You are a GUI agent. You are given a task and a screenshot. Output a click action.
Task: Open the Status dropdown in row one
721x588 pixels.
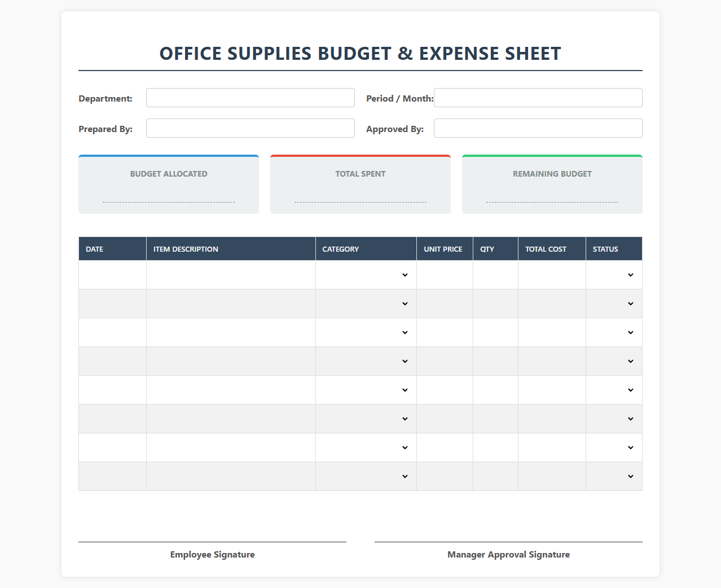pyautogui.click(x=614, y=275)
